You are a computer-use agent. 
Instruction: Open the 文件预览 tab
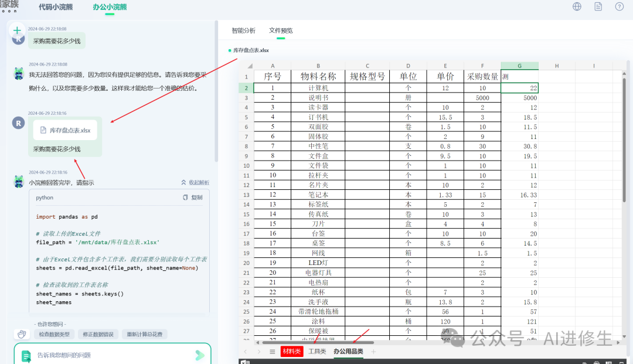281,30
